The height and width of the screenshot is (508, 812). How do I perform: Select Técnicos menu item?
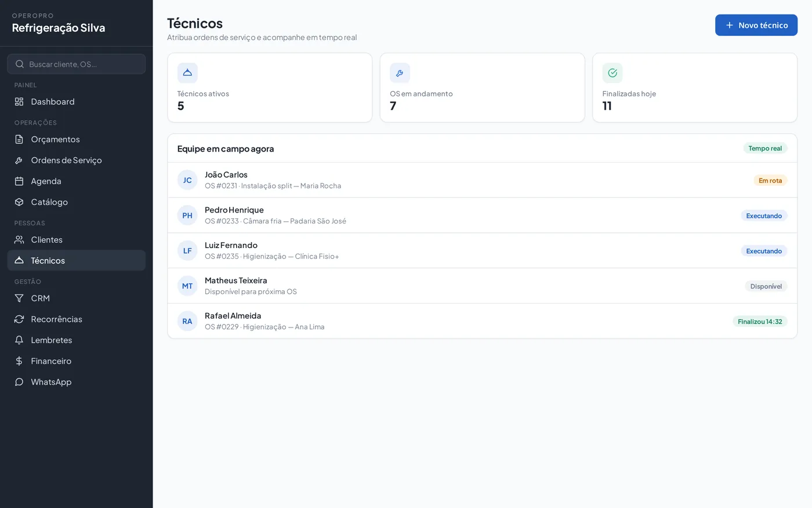pos(77,261)
